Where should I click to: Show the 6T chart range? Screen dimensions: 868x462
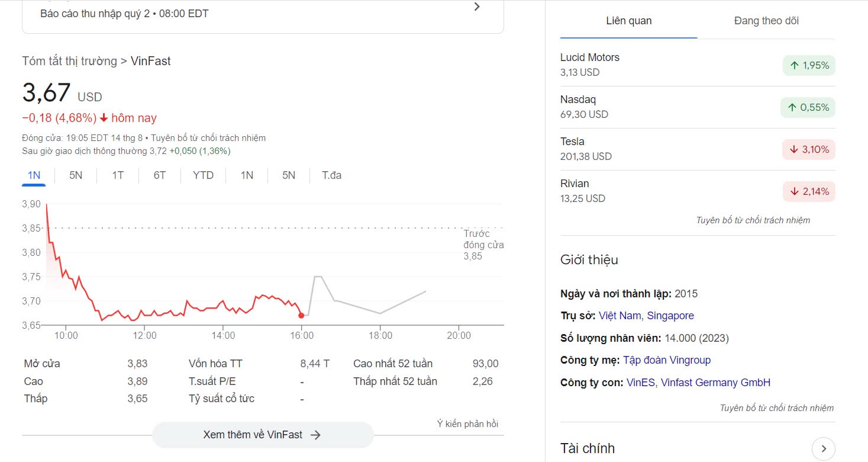[x=160, y=175]
